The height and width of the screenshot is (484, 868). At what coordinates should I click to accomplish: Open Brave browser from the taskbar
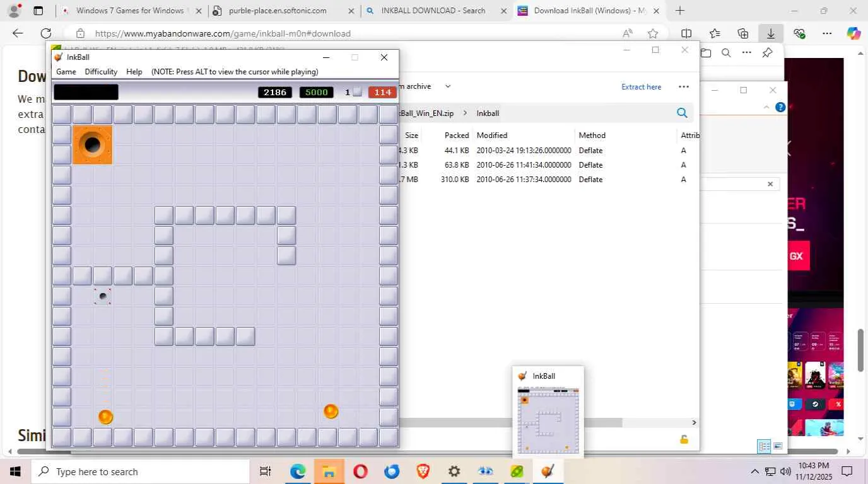(x=423, y=471)
